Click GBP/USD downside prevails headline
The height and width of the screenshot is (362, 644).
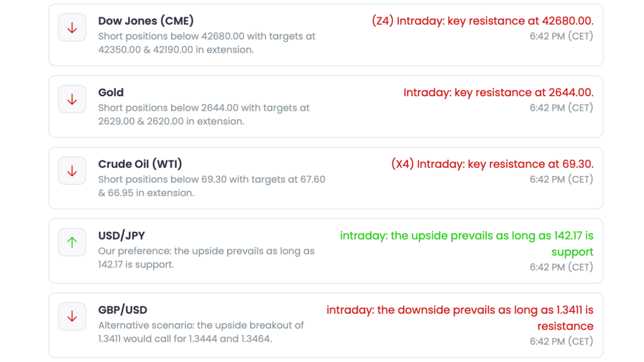point(460,317)
